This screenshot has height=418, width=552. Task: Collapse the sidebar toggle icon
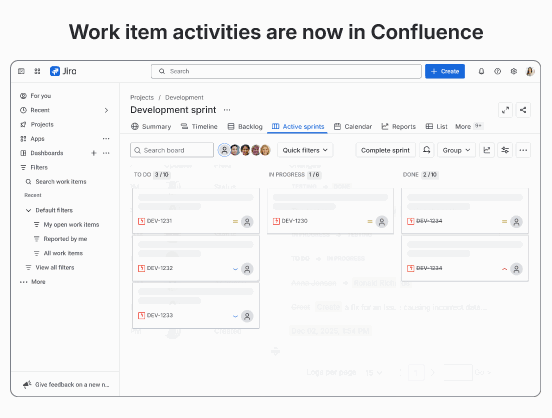coord(21,71)
